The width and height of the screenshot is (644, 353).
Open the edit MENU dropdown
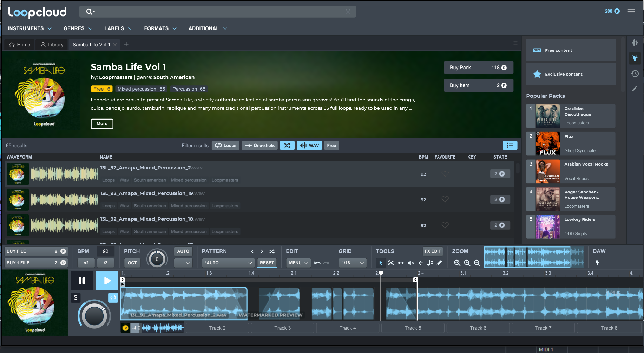(x=298, y=263)
